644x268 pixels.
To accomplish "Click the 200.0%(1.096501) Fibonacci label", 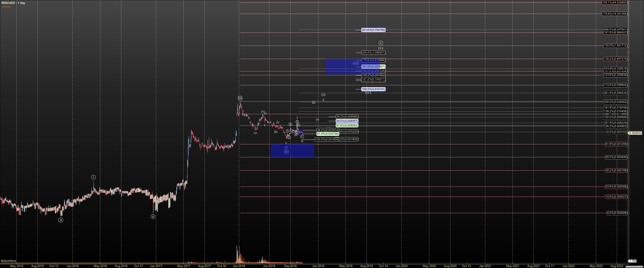I will [x=374, y=53].
